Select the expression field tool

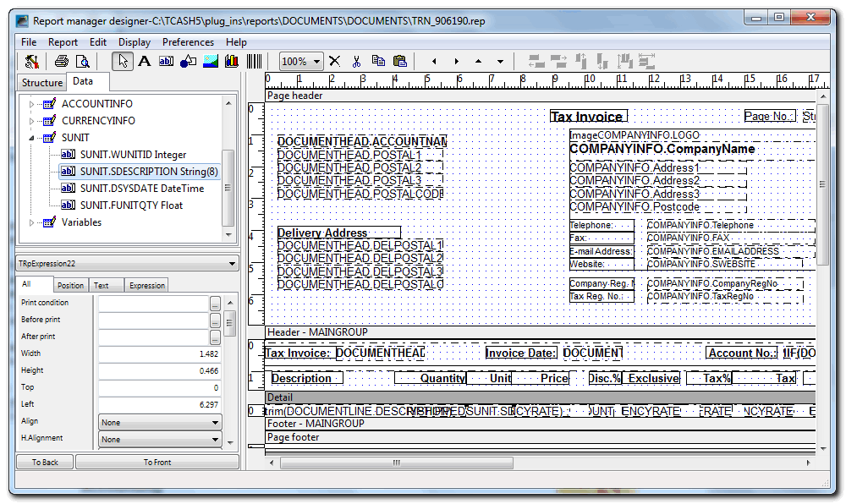click(166, 61)
